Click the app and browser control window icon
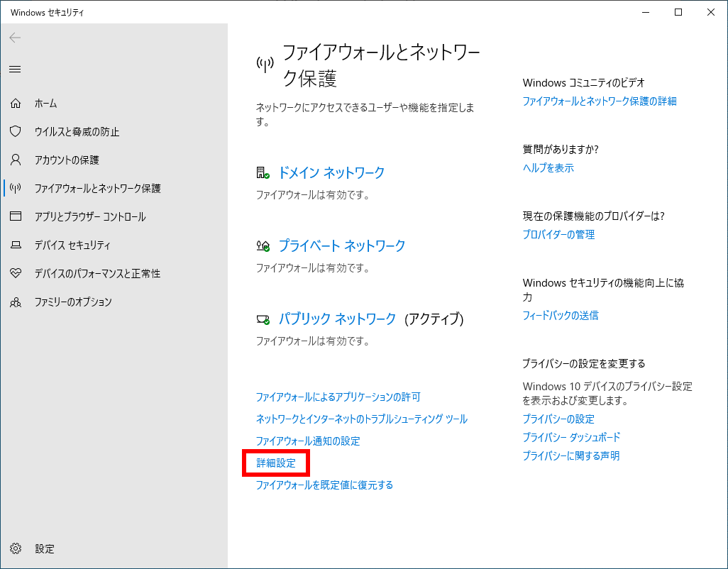 [x=16, y=216]
